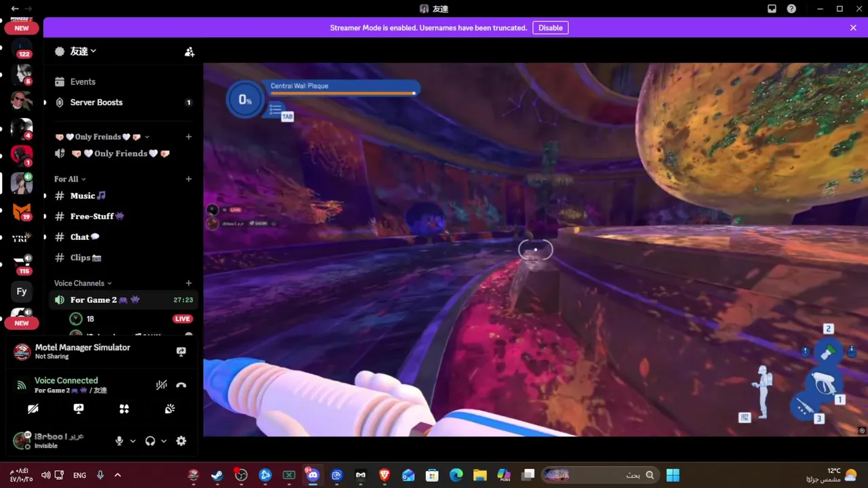Open File Explorer from the taskbar
The image size is (868, 488).
pyautogui.click(x=480, y=475)
